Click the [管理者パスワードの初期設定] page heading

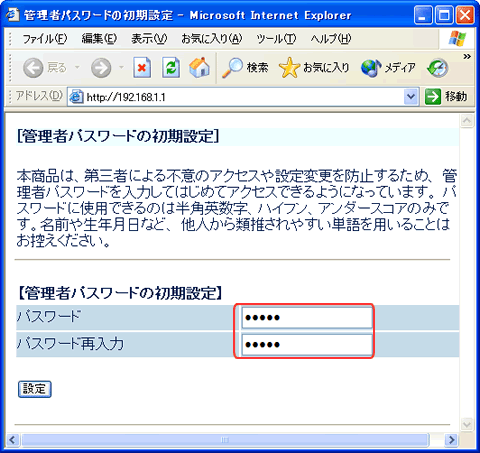(118, 136)
